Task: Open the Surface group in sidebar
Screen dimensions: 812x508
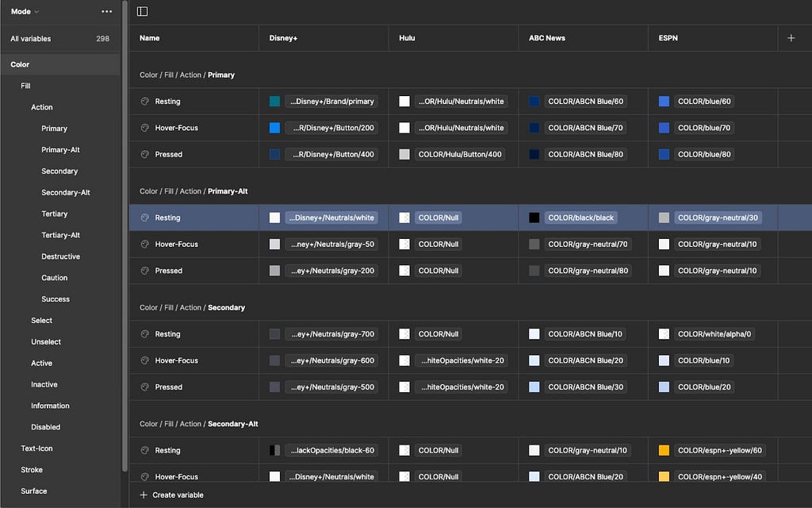Action: click(33, 491)
